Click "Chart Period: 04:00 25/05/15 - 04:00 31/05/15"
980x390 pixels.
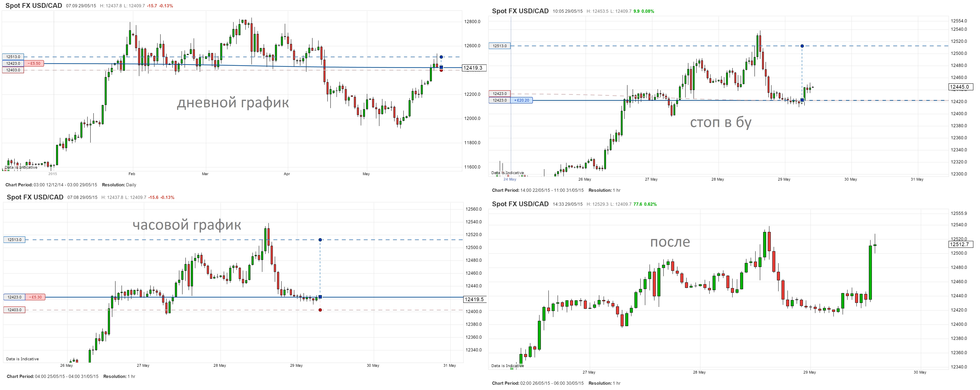(52, 377)
